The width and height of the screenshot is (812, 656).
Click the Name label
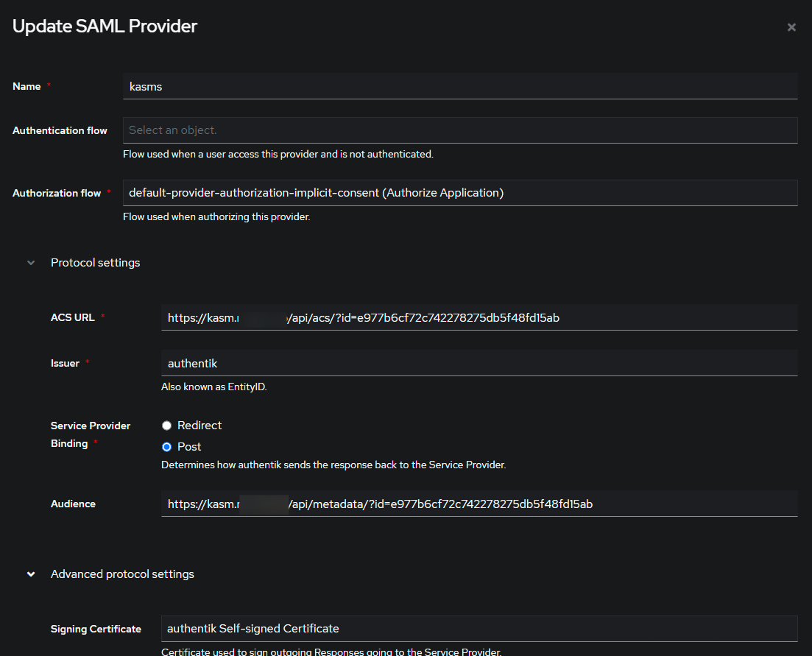27,86
